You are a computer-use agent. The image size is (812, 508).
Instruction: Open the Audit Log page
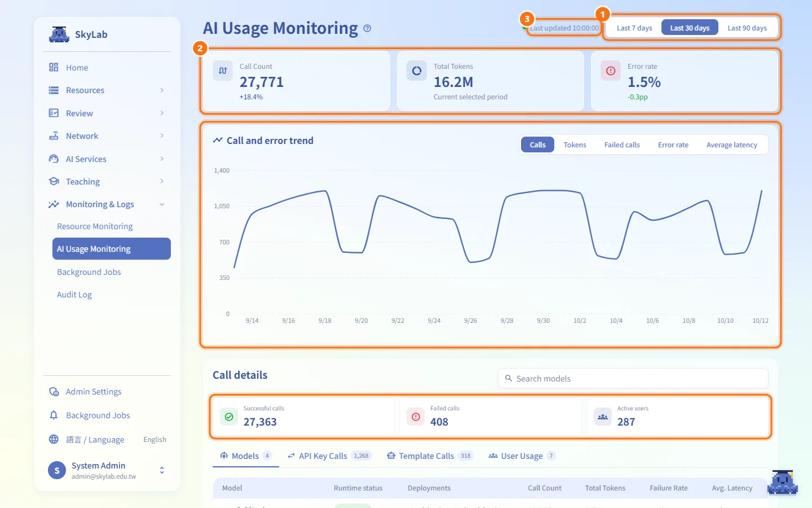coord(112,295)
